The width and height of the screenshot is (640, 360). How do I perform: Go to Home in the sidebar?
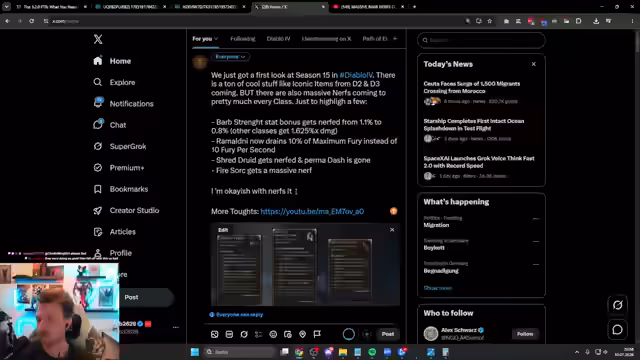pyautogui.click(x=112, y=61)
